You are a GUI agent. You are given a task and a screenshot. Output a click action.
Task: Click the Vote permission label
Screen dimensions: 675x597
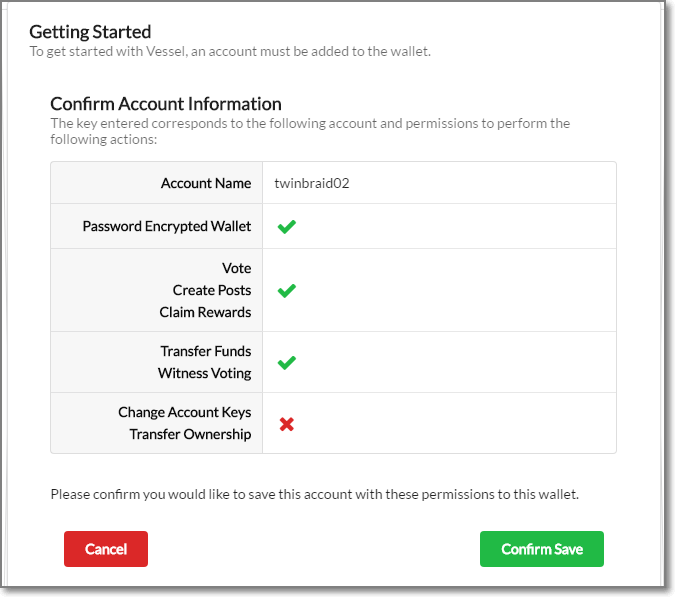pyautogui.click(x=237, y=269)
